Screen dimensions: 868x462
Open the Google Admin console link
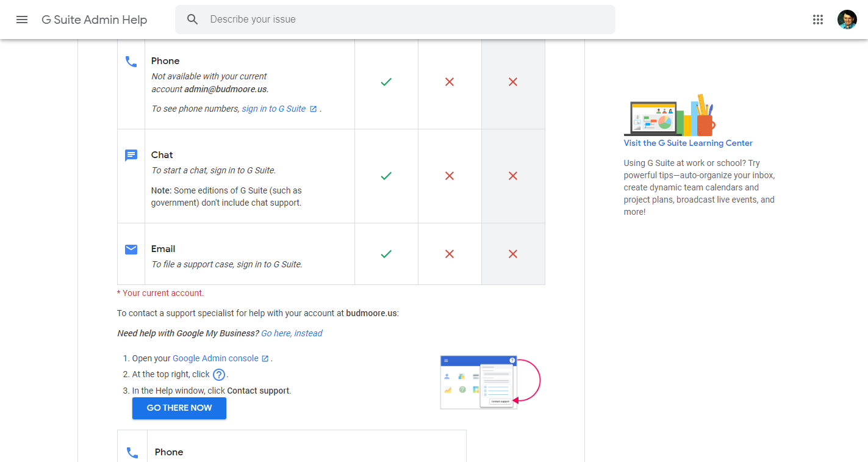(x=215, y=358)
